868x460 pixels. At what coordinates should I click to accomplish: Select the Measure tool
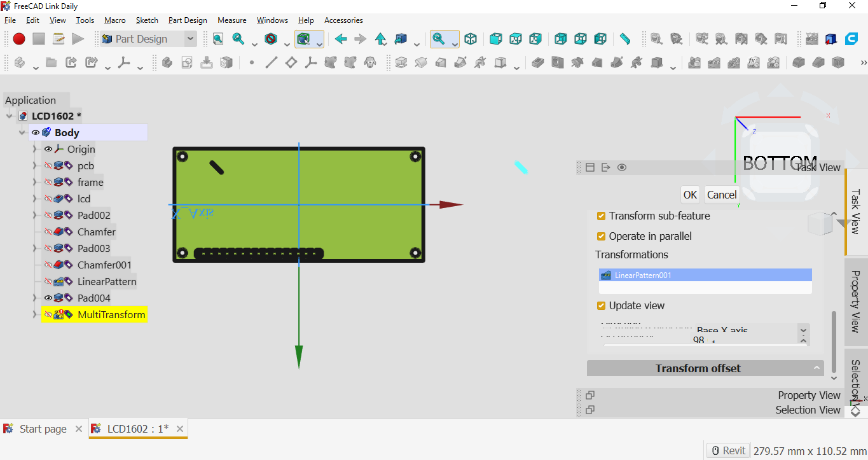624,39
